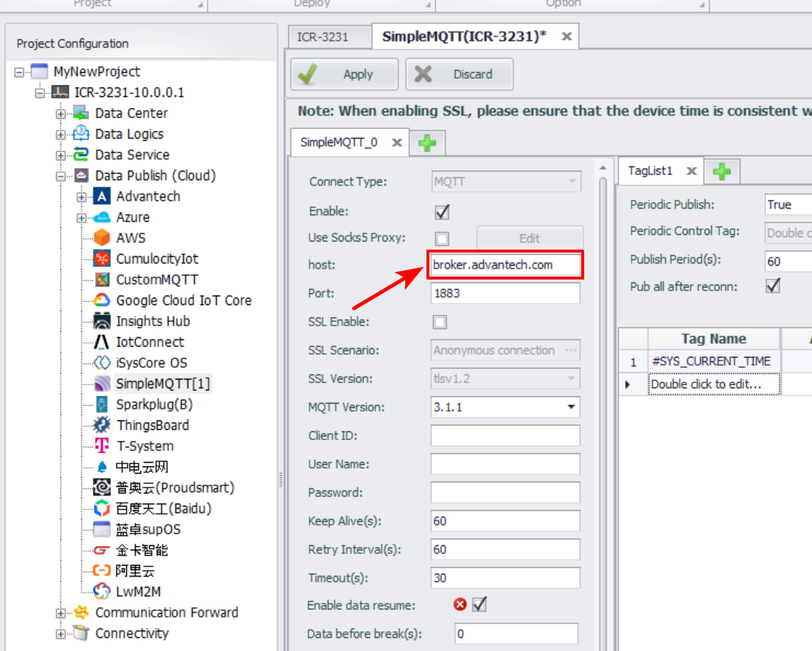Image resolution: width=812 pixels, height=651 pixels.
Task: Click the Discard button
Action: pos(459,74)
